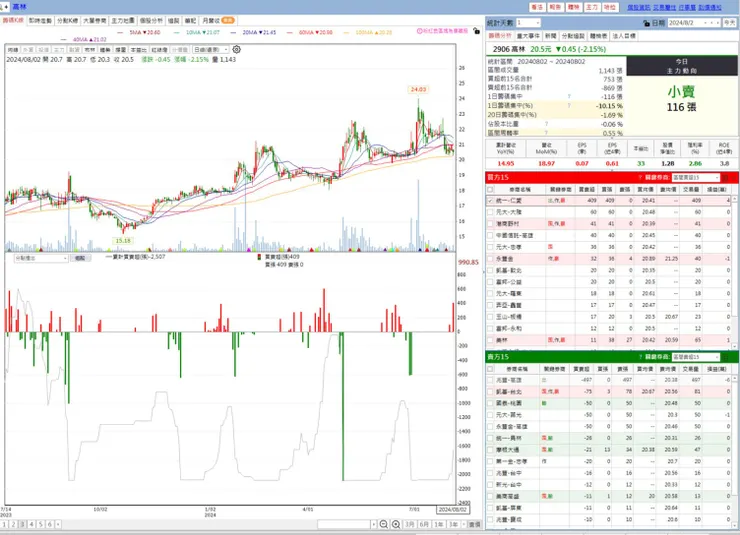Switch to the 分點K線 tab
Viewport: 740px width, 535px height.
67,21
